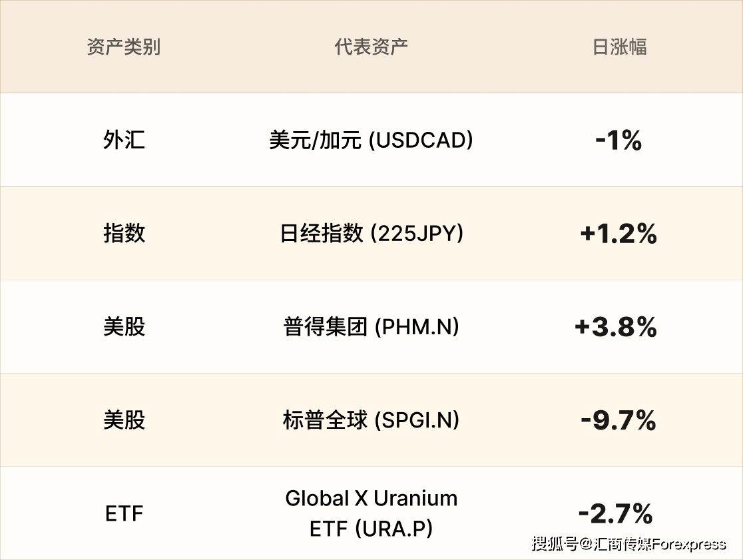Click 美元/加元 (USDCAD) asset name
The width and height of the screenshot is (743, 560).
click(x=371, y=140)
